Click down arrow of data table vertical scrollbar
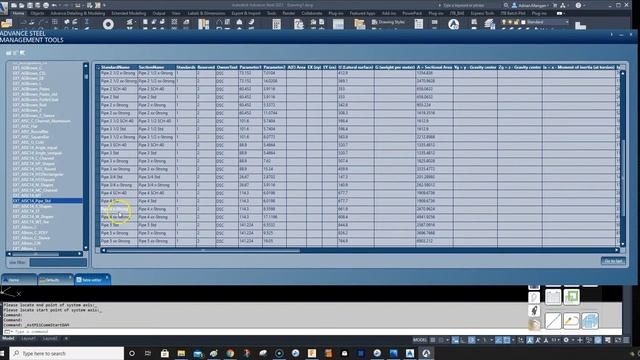Viewport: 640px width, 360px height. point(623,244)
